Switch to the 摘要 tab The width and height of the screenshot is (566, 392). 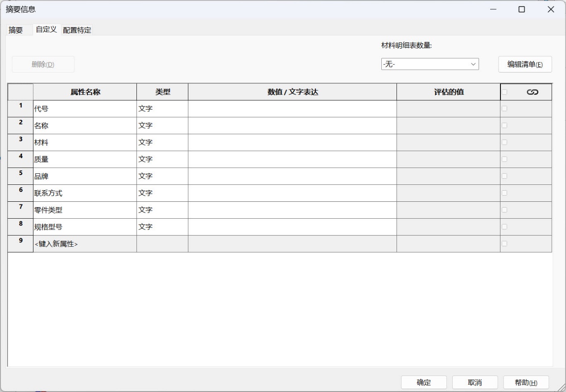click(16, 30)
